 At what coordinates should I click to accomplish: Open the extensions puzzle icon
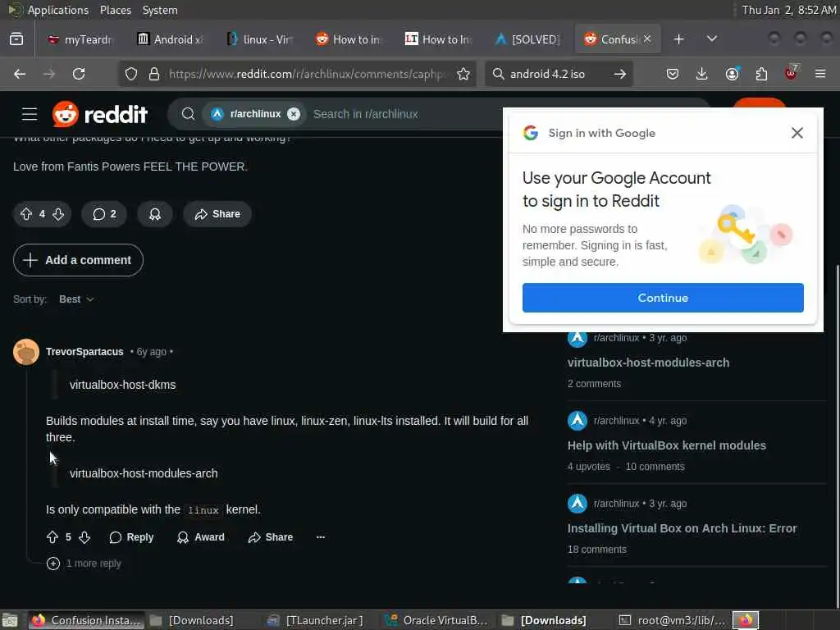click(761, 74)
